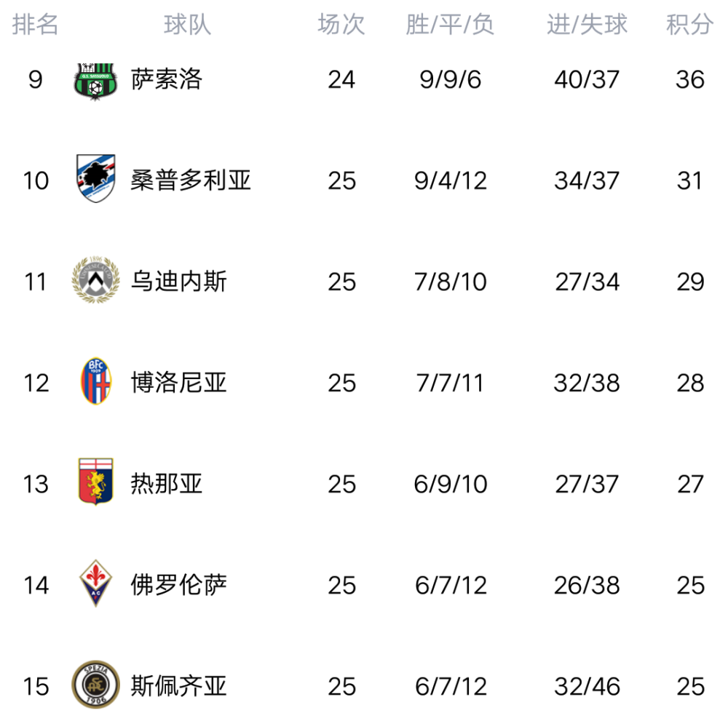Click the Sampdoria team crest
This screenshot has height=721, width=728.
(95, 179)
